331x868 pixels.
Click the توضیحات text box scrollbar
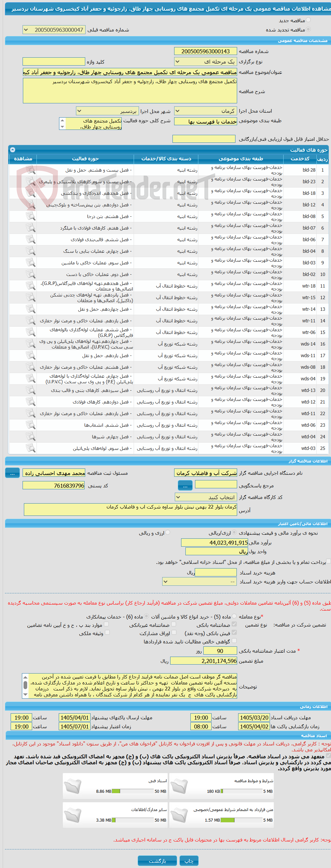point(25,686)
